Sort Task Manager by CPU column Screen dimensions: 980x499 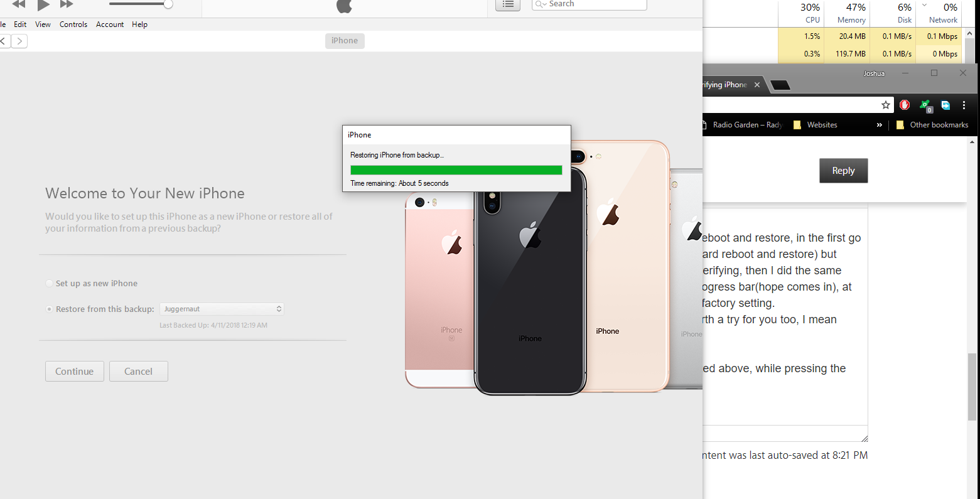click(800, 13)
